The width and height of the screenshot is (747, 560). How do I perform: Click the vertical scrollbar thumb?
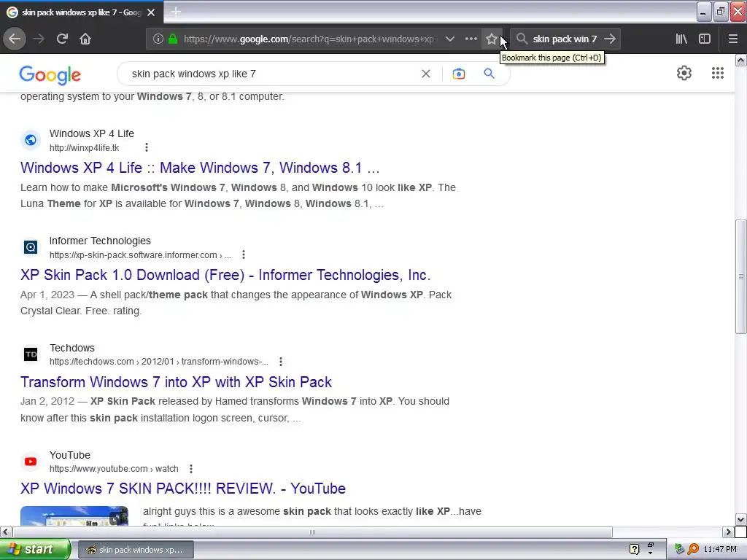click(x=741, y=276)
